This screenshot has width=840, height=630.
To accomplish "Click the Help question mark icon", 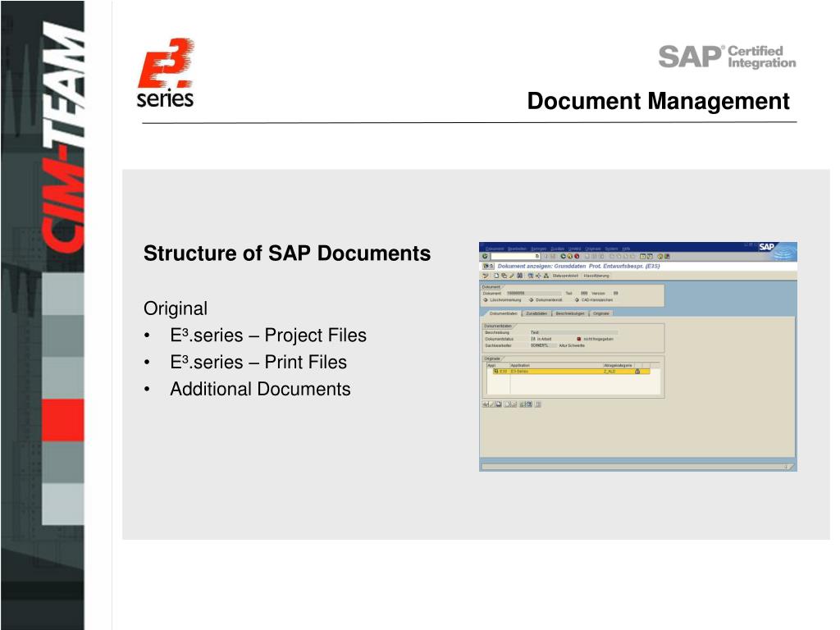I will coord(660,257).
